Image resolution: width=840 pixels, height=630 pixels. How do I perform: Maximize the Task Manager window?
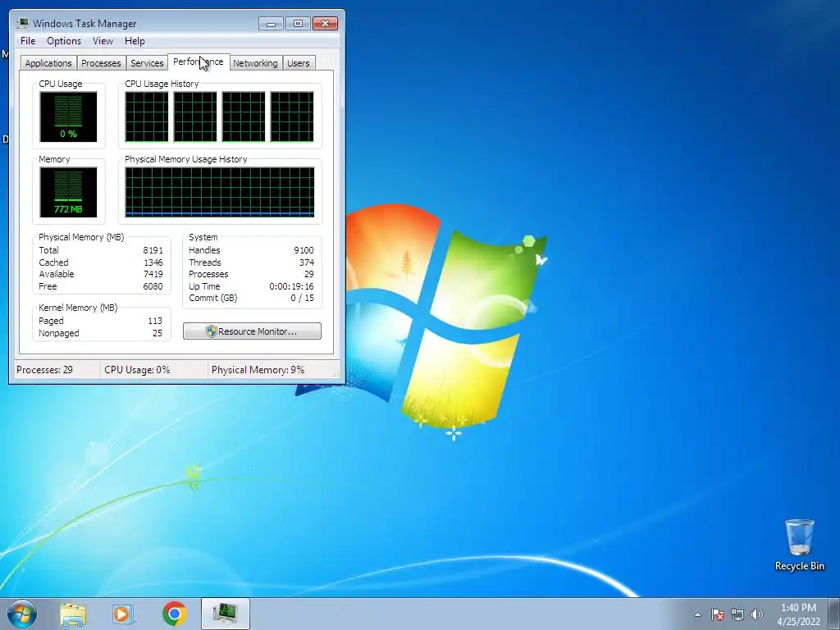tap(298, 23)
